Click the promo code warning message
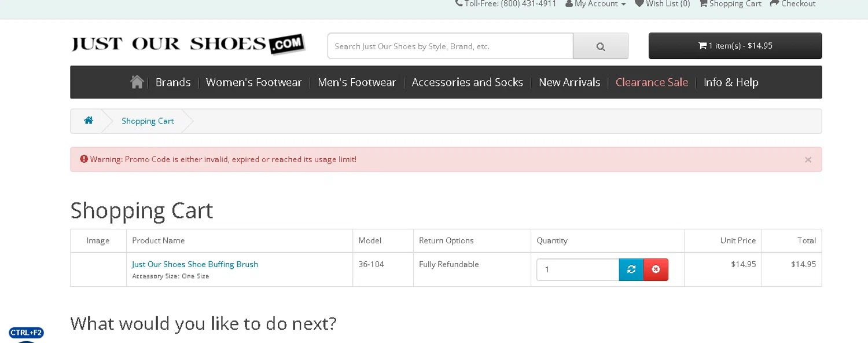Image resolution: width=868 pixels, height=343 pixels. tap(223, 159)
